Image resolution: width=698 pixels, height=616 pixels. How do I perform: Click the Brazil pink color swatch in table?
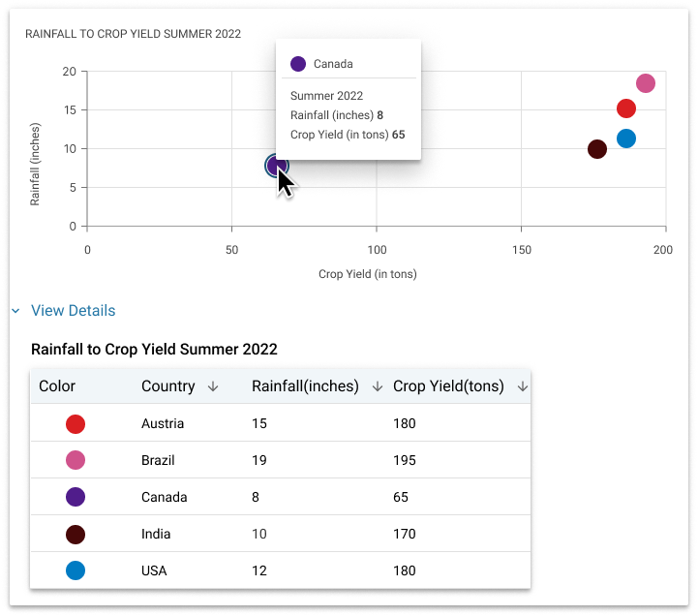click(x=76, y=460)
